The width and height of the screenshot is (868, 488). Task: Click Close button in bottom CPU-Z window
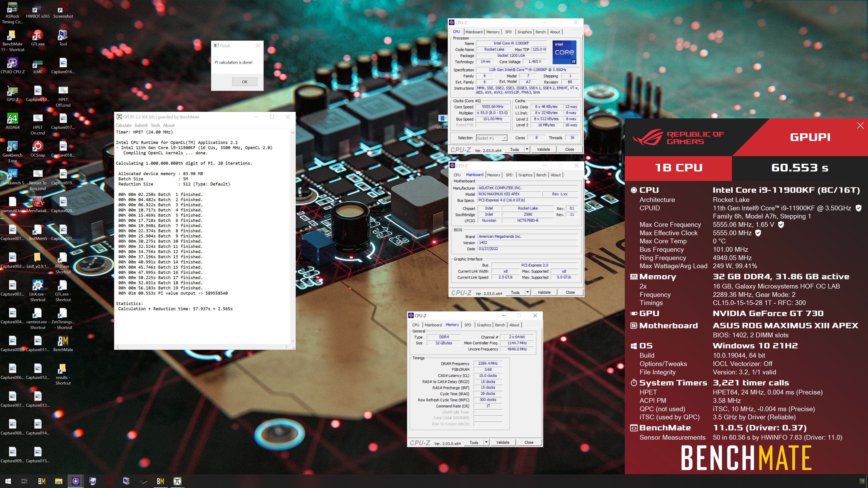click(x=529, y=442)
